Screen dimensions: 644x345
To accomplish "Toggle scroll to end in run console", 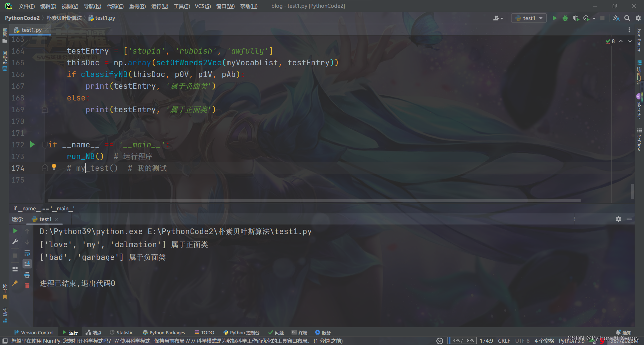I will [27, 264].
